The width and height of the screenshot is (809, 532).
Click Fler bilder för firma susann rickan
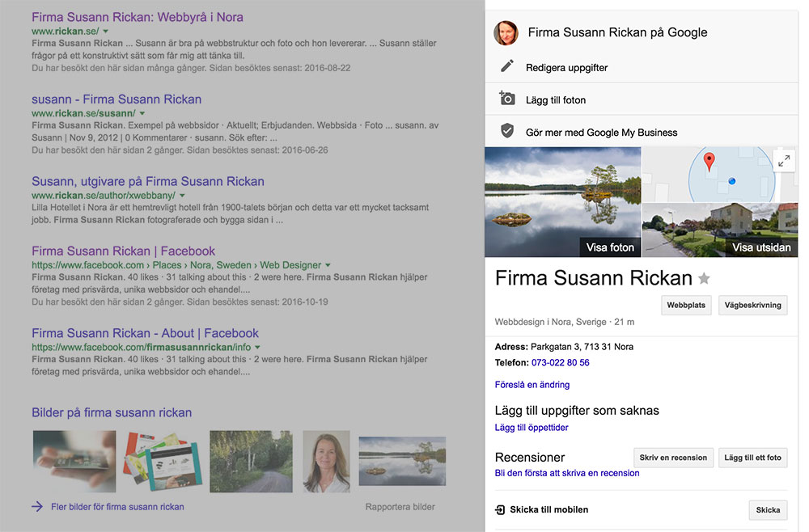[117, 507]
